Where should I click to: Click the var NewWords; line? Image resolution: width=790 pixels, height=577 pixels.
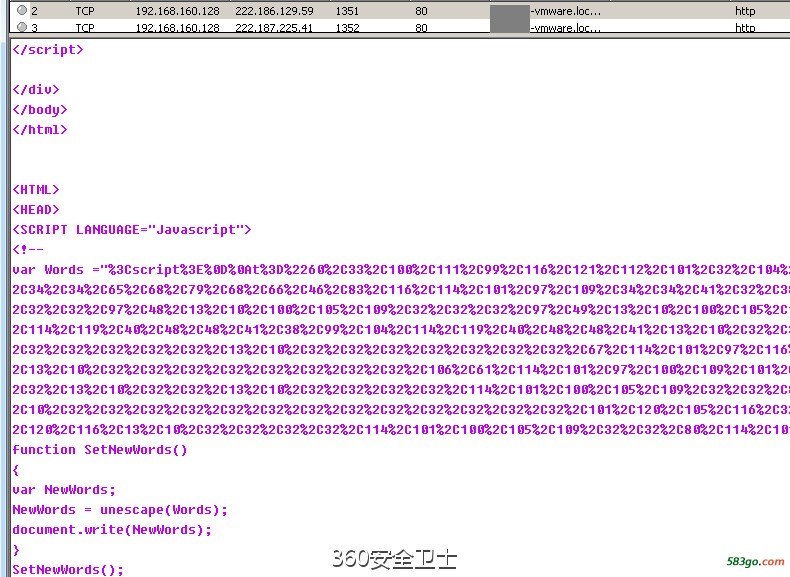pos(64,489)
